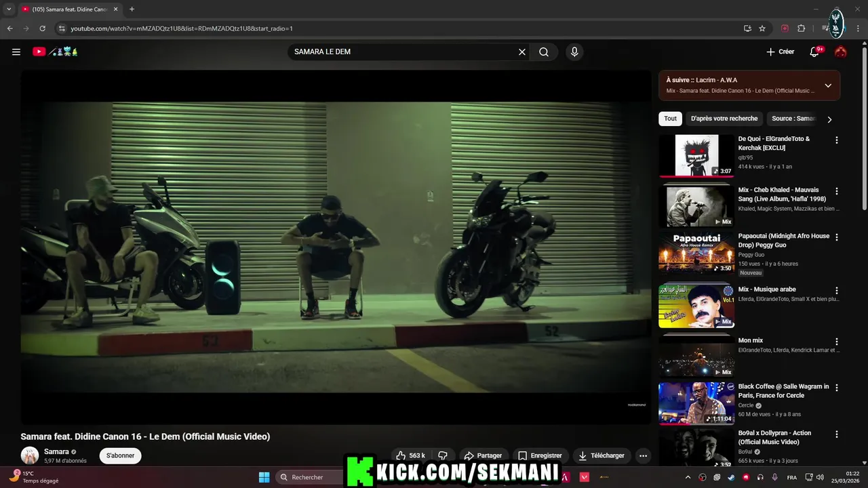The height and width of the screenshot is (488, 868).
Task: Open Bo9al x Dollypran - Action video
Action: tap(696, 447)
